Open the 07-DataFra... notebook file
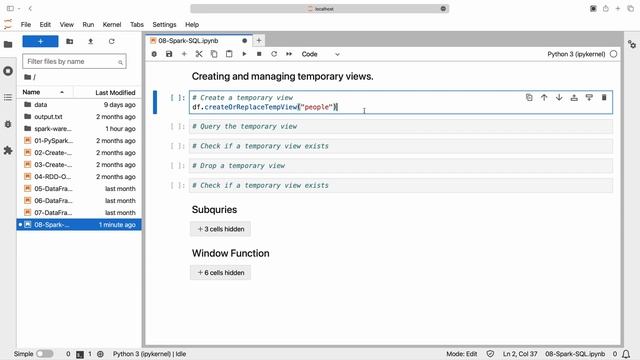Screen dimensions: 640x360 (79, 213)
